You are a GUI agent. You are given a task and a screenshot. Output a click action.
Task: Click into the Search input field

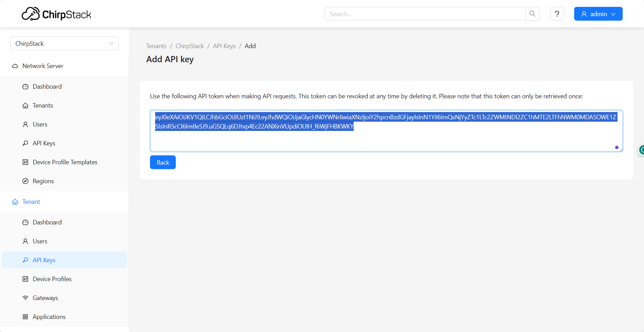pos(425,14)
